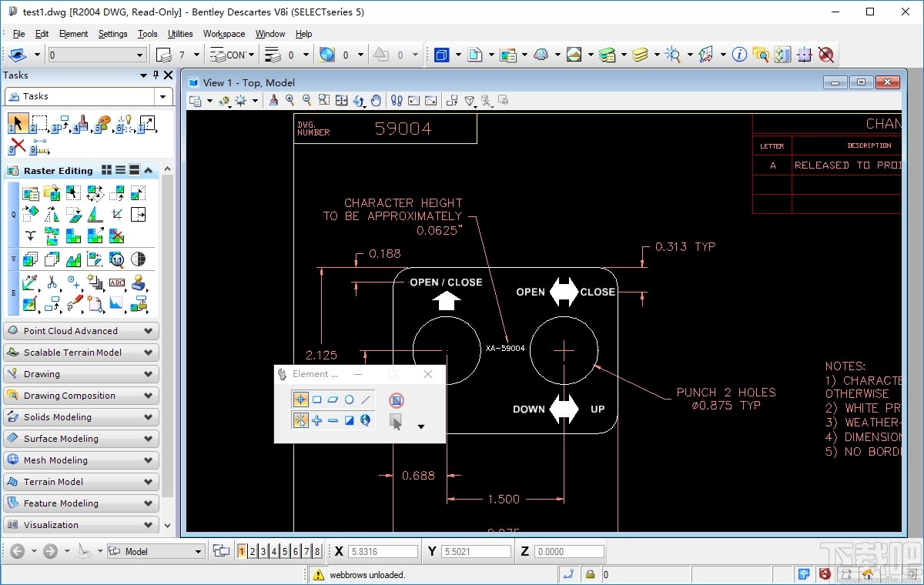Select the scissors tool in row E
The height and width of the screenshot is (585, 924).
pos(52,282)
